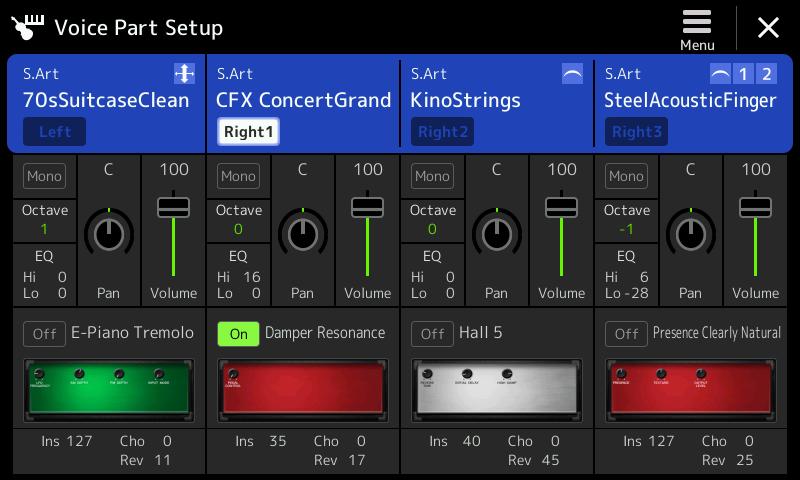Select the 70sSuitcaseClean voice
Image resolution: width=800 pixels, height=480 pixels.
point(106,100)
